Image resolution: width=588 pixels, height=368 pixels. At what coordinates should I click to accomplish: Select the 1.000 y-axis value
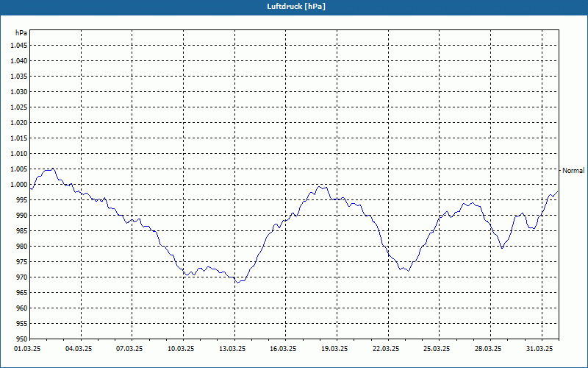tap(19, 185)
